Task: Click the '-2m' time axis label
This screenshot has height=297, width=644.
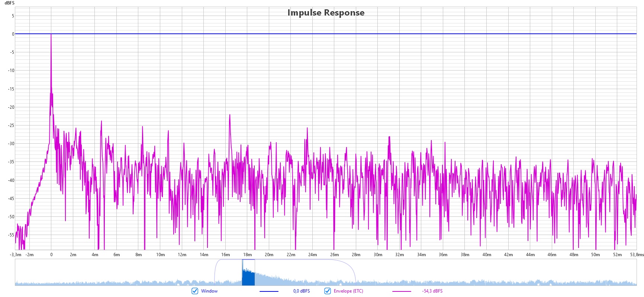Action: pyautogui.click(x=29, y=255)
